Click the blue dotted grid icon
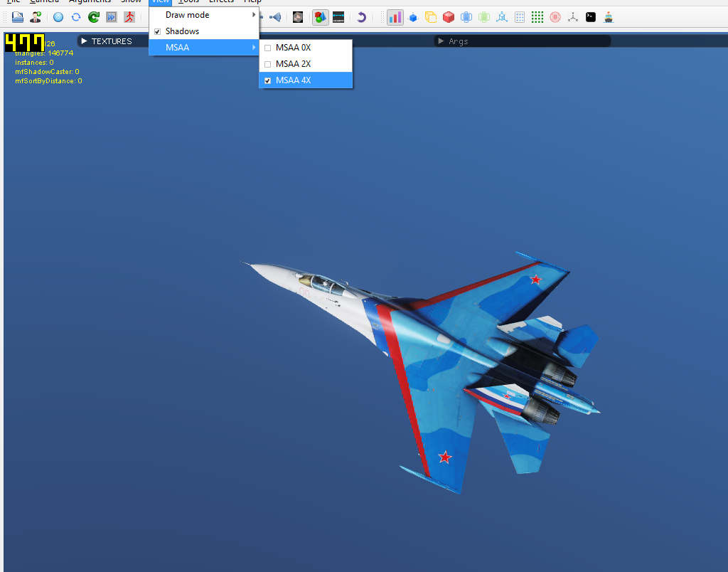 pyautogui.click(x=520, y=18)
